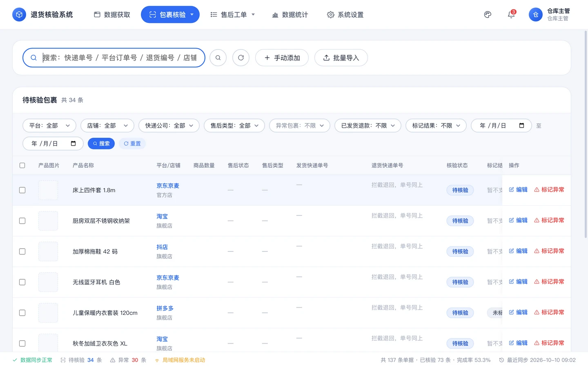Click 编辑 for 加厚棉拖鞋 42 码
Screen dimensions: 588x368
point(518,251)
